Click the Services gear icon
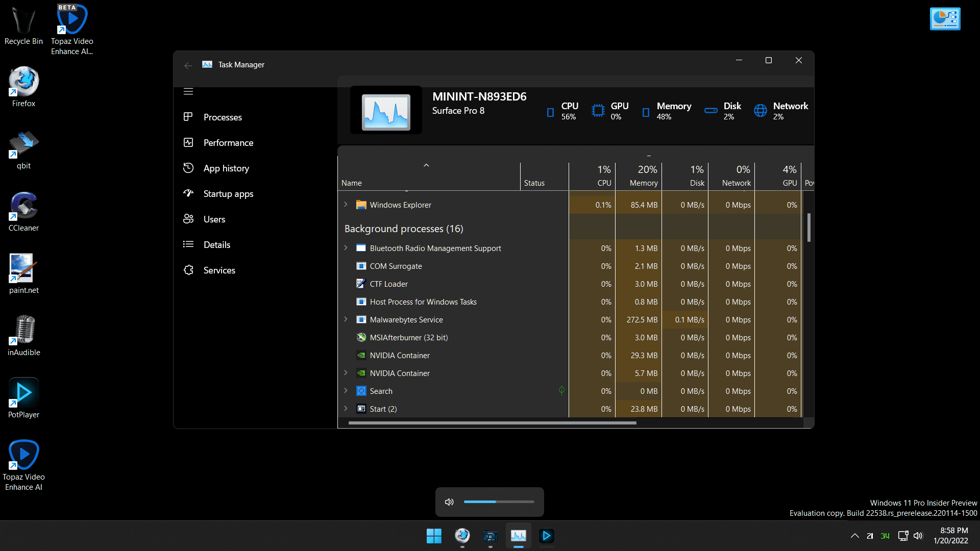This screenshot has height=551, width=980. click(x=188, y=270)
